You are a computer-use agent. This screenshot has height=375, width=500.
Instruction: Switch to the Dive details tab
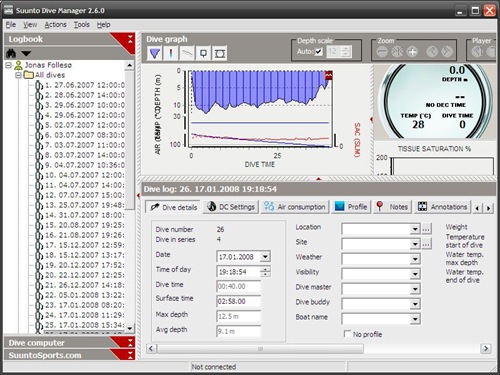point(173,207)
